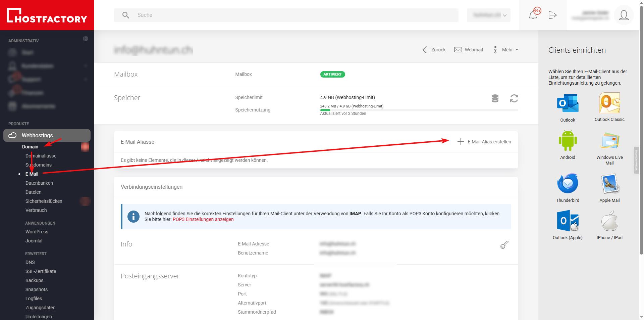Collapse the sidebar with the toggle icon
The height and width of the screenshot is (320, 644).
tap(86, 39)
